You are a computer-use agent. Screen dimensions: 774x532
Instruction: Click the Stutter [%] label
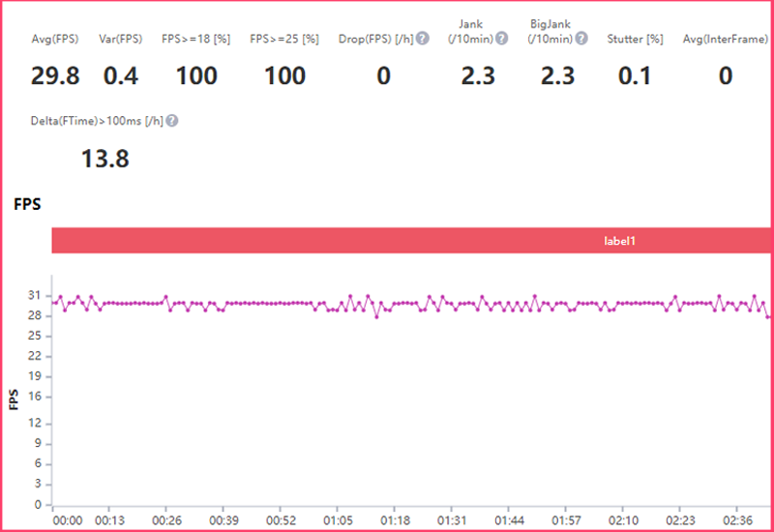tap(636, 39)
